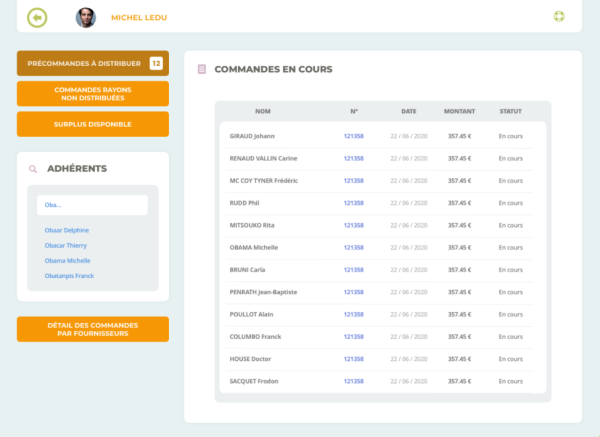Click BRUNI Carla name
Viewport: 600px width, 437px height.
(x=247, y=270)
